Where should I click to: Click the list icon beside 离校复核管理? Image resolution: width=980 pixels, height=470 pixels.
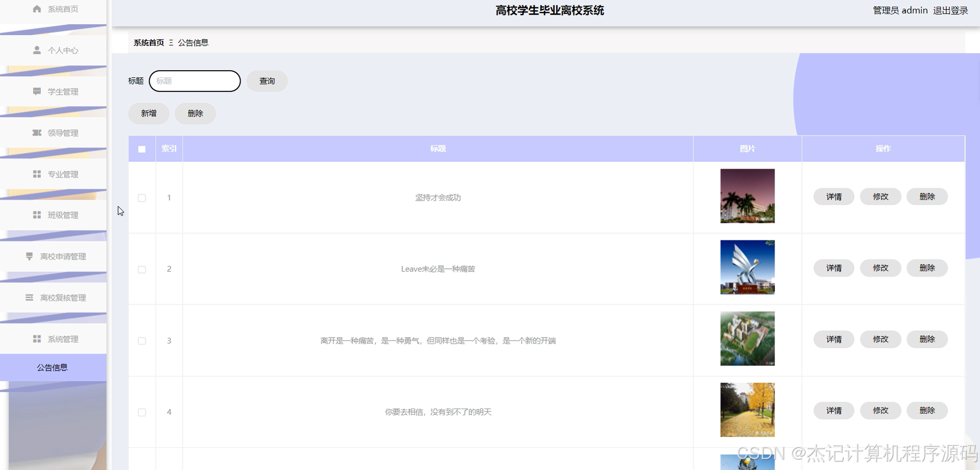tap(29, 297)
